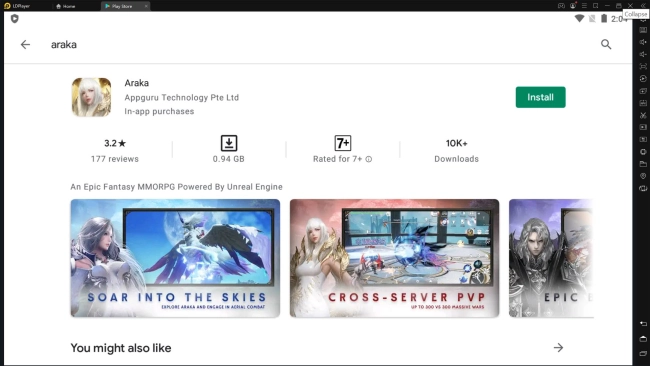650x366 pixels.
Task: Click the Android back button in sidebar
Action: pyautogui.click(x=643, y=324)
